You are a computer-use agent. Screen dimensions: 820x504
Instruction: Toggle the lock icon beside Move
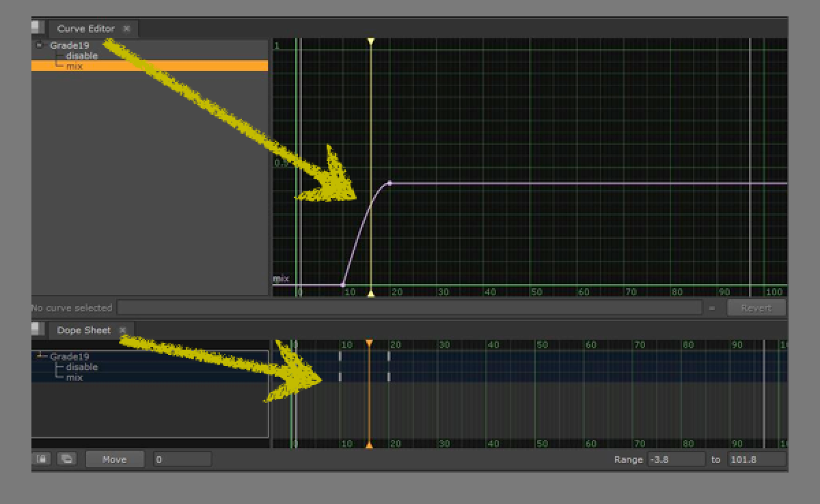coord(42,459)
